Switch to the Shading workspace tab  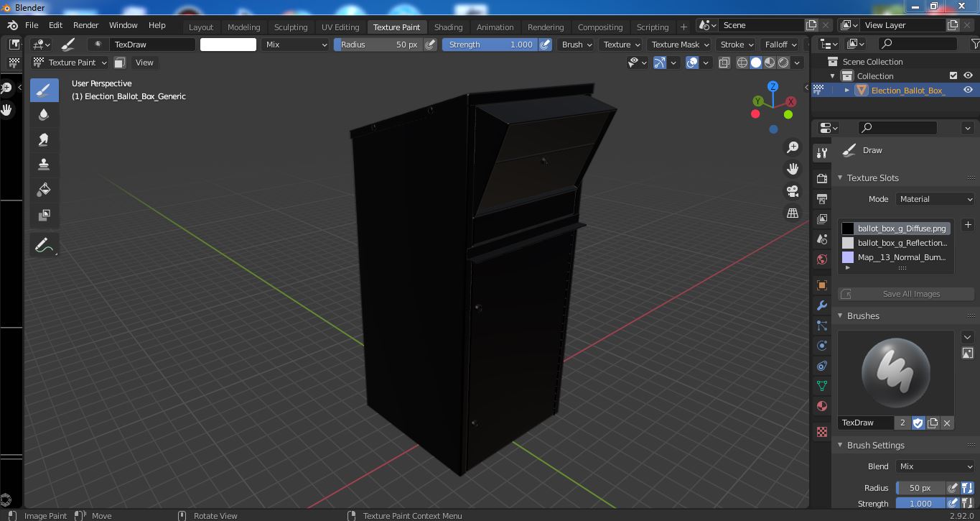pyautogui.click(x=448, y=27)
